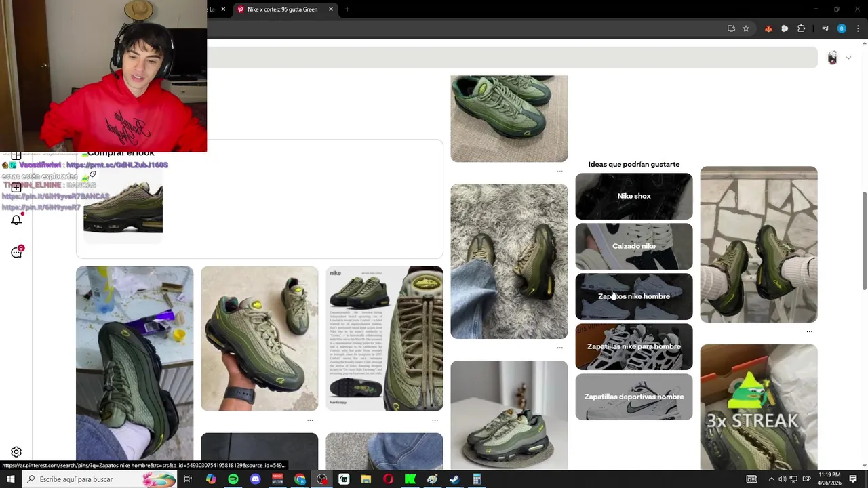The width and height of the screenshot is (868, 488).
Task: Select the Nike x corteiz 95 gutta Green tab
Action: (x=283, y=9)
